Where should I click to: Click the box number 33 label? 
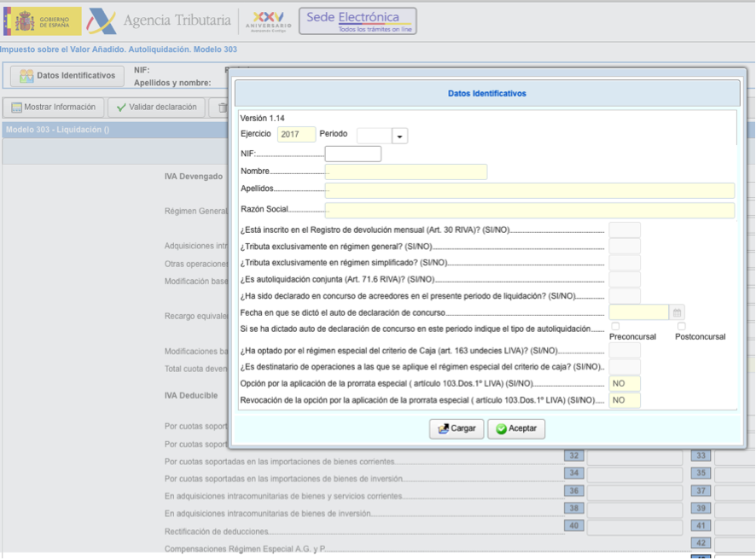point(701,456)
